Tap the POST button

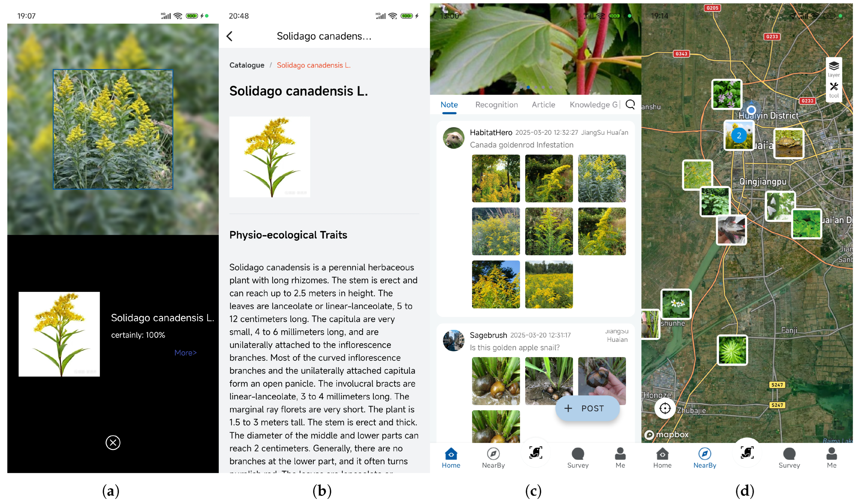coord(587,408)
